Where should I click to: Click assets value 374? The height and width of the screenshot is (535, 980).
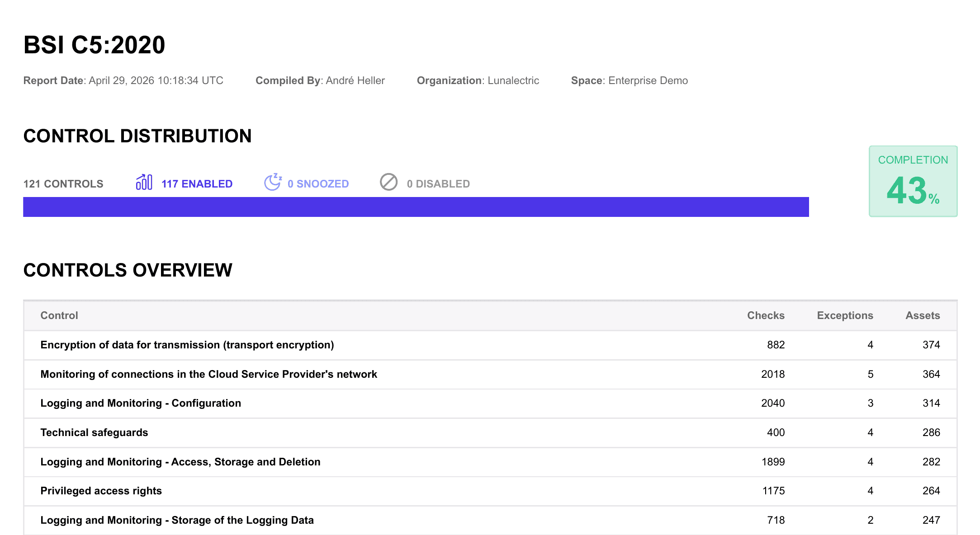point(931,345)
